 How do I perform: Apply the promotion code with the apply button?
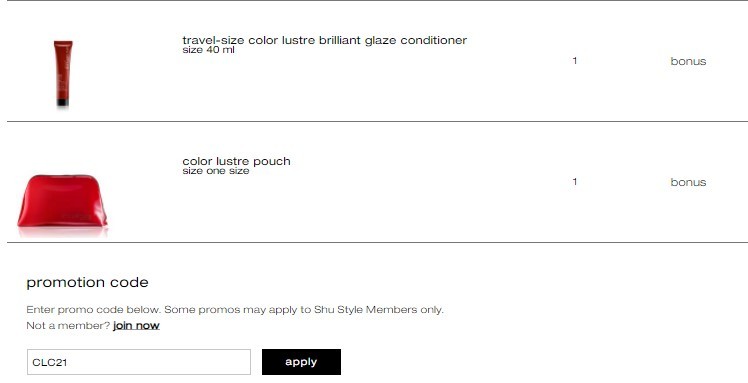[301, 362]
